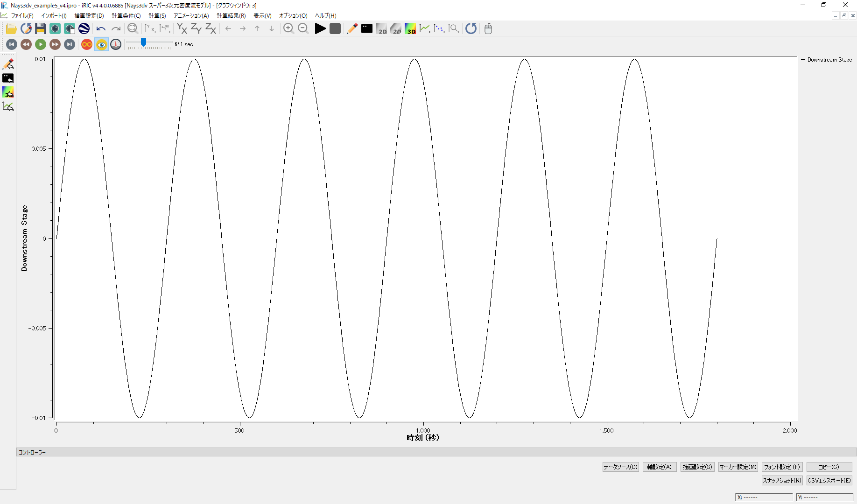Screen dimensions: 857x504
Task: Open 描画設定(D) menu
Action: pos(89,16)
